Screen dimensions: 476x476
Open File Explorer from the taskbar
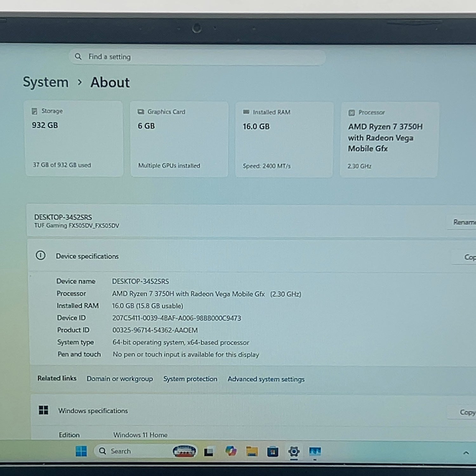pyautogui.click(x=252, y=451)
